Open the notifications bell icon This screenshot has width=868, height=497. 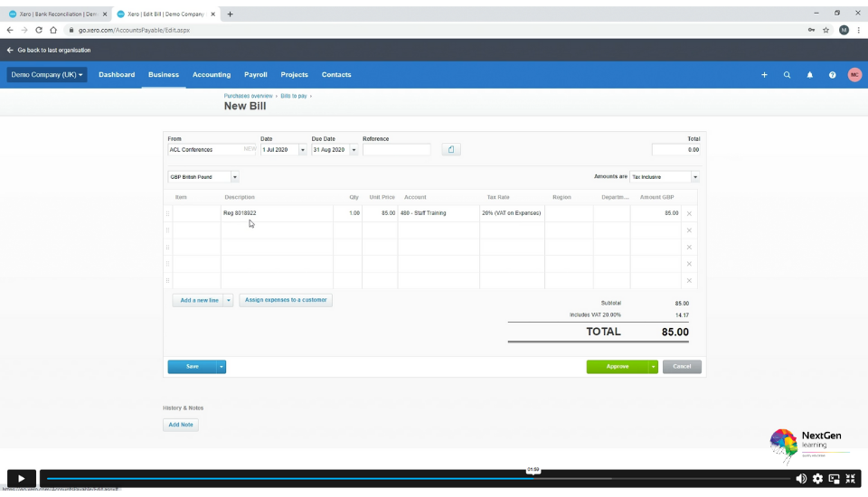point(810,75)
